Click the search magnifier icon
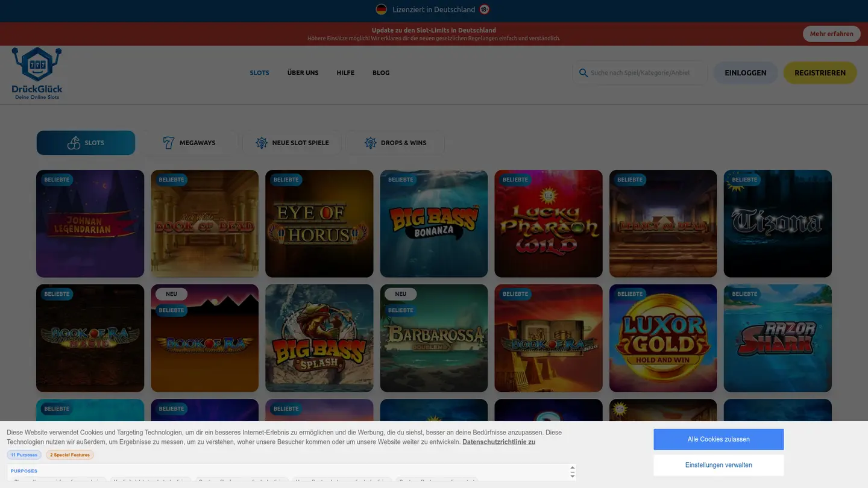This screenshot has height=488, width=868. 583,73
